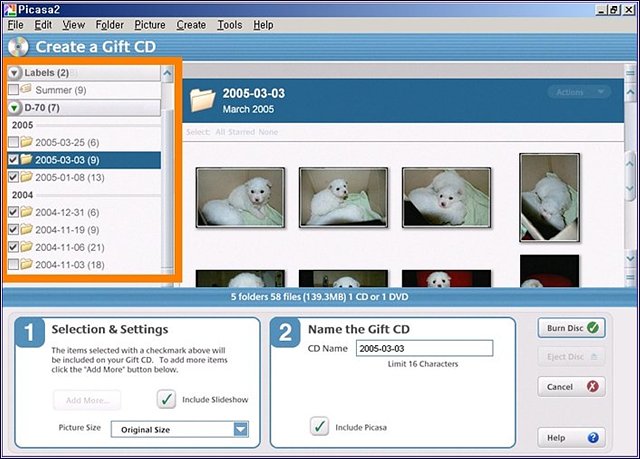Click folder icon of 2005-01-08 album
This screenshot has height=459, width=640.
pos(26,177)
